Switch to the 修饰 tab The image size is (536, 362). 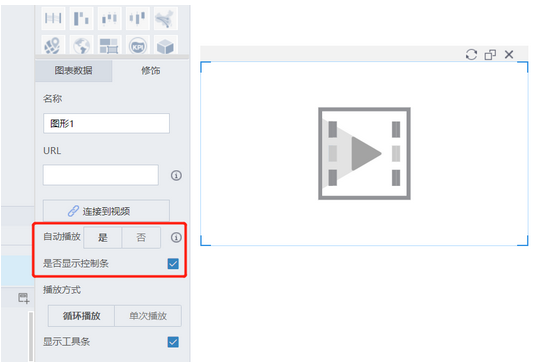point(151,71)
